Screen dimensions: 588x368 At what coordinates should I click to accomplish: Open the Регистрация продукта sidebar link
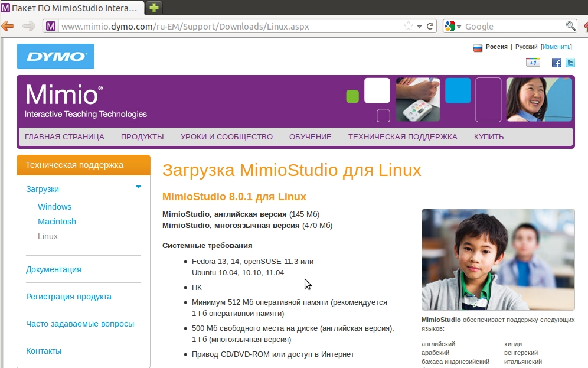coord(68,297)
